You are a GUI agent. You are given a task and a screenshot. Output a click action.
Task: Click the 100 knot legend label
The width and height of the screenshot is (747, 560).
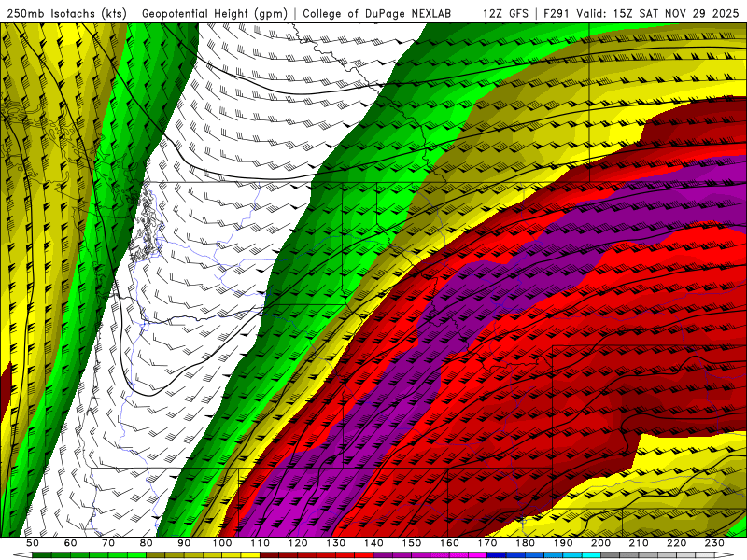coord(222,543)
